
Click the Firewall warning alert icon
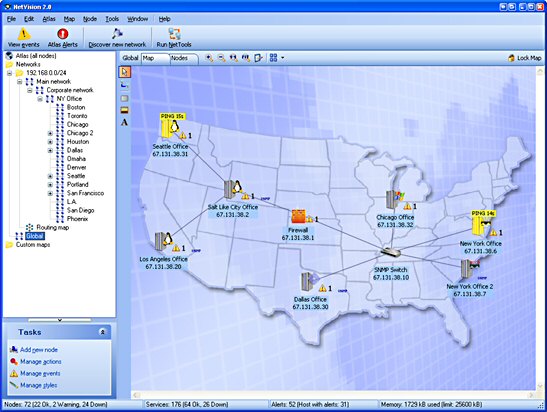tap(309, 219)
